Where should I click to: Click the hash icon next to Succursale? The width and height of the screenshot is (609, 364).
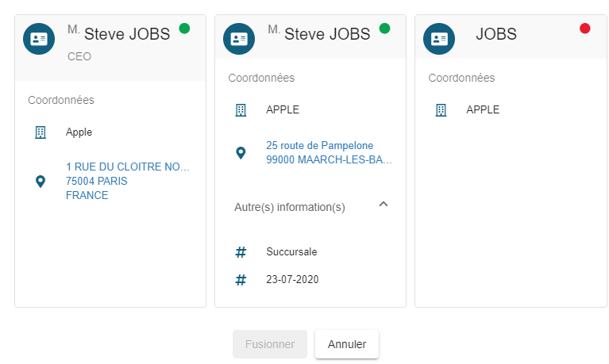click(241, 252)
